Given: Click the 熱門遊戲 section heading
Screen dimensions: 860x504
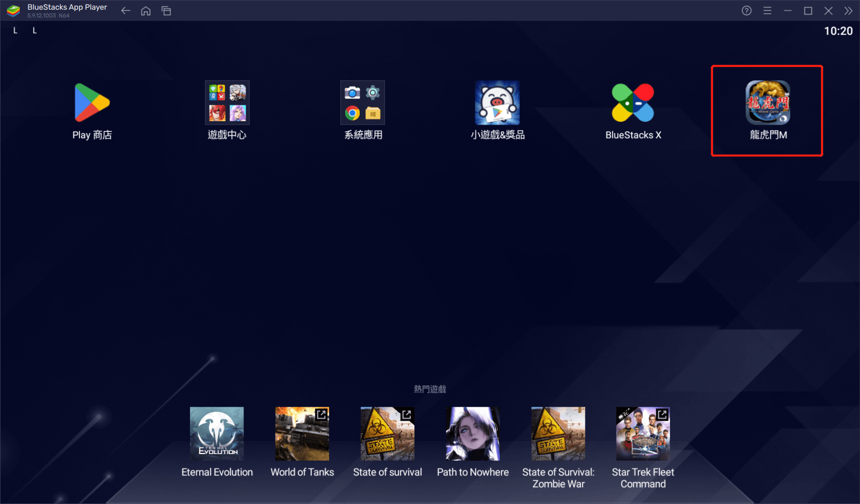Looking at the screenshot, I should (x=430, y=389).
